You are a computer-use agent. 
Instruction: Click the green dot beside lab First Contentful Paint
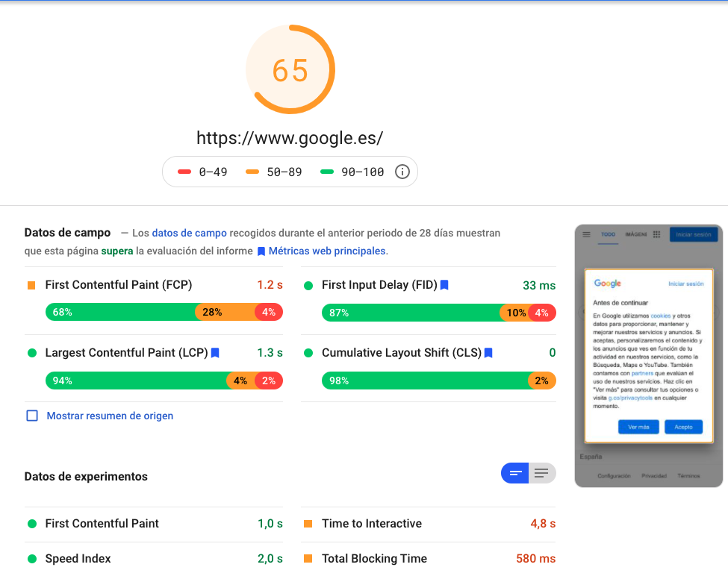tap(32, 524)
